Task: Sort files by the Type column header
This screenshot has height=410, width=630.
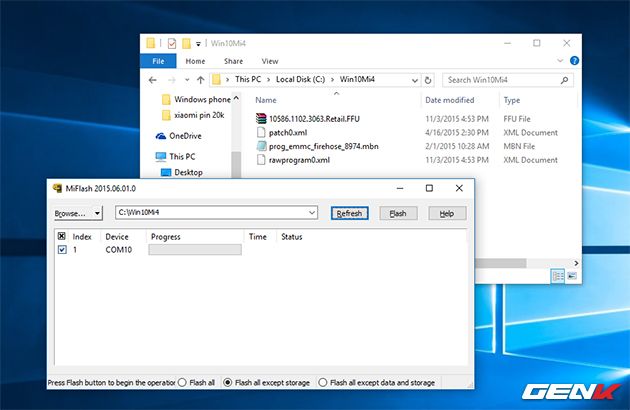Action: pos(512,100)
